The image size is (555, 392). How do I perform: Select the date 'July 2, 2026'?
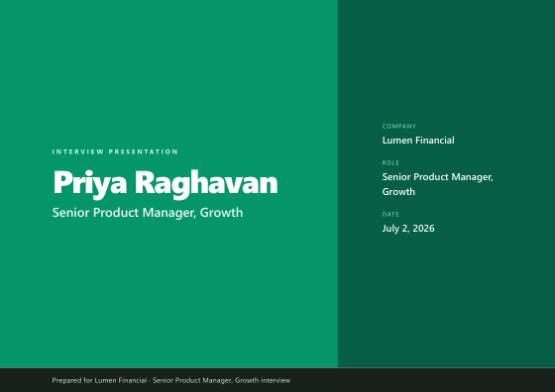[x=408, y=229]
